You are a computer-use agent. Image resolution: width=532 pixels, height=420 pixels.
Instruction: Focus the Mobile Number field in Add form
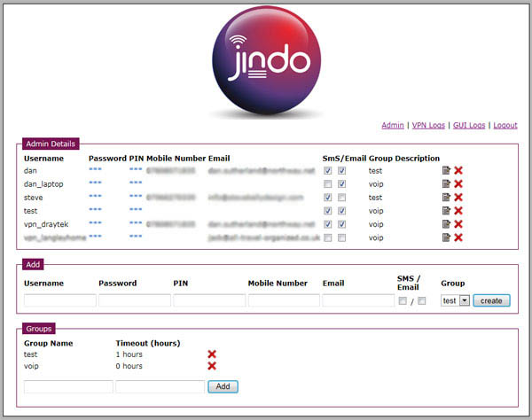click(284, 300)
